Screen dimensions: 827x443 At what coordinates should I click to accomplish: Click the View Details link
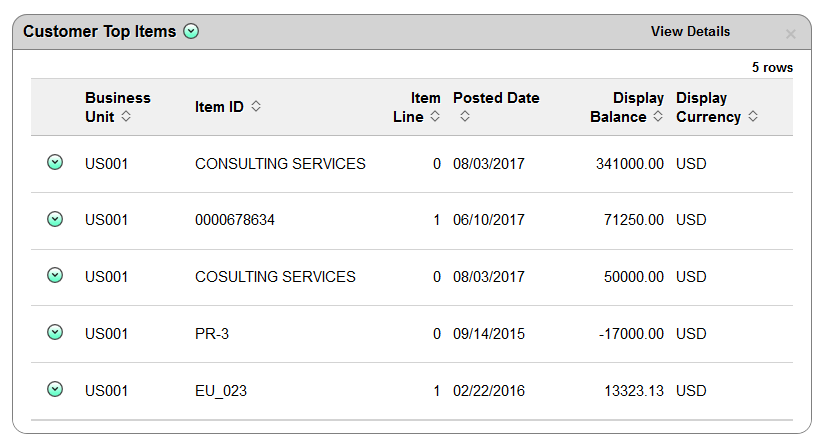coord(690,32)
